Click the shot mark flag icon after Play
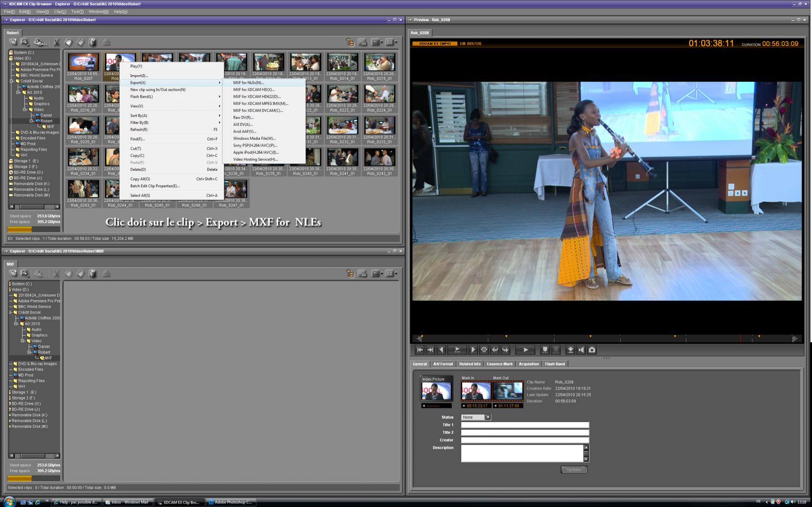The height and width of the screenshot is (507, 812). click(545, 350)
